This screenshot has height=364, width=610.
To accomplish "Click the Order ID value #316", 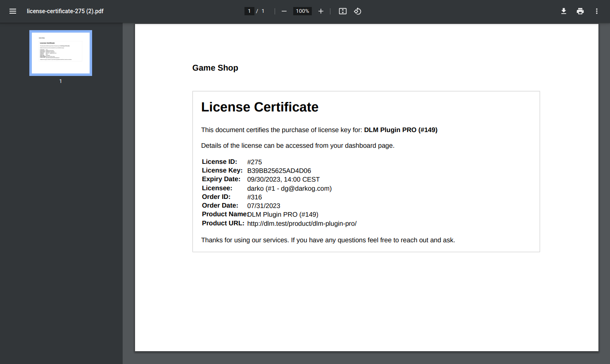I will (x=254, y=197).
